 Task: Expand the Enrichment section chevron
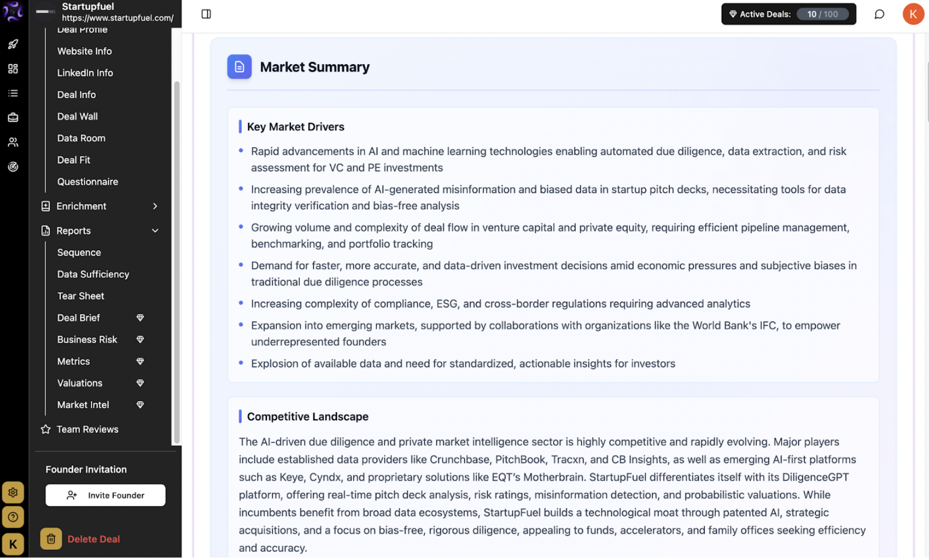(155, 206)
